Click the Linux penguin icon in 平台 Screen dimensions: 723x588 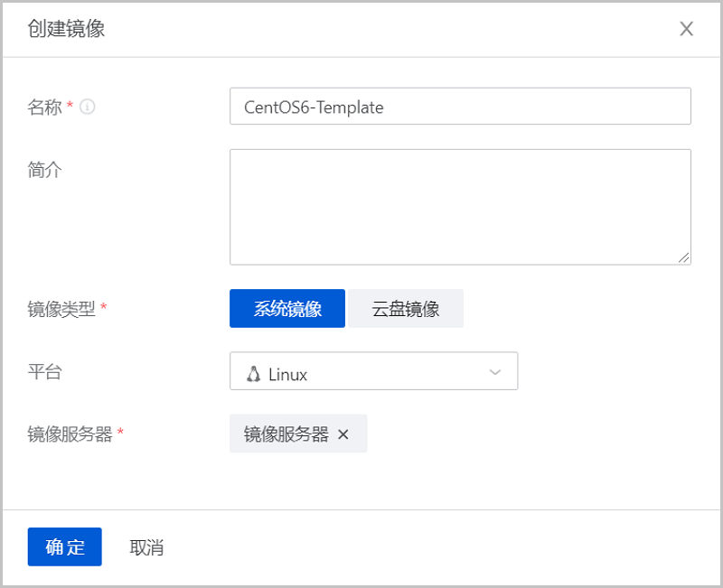[x=254, y=374]
